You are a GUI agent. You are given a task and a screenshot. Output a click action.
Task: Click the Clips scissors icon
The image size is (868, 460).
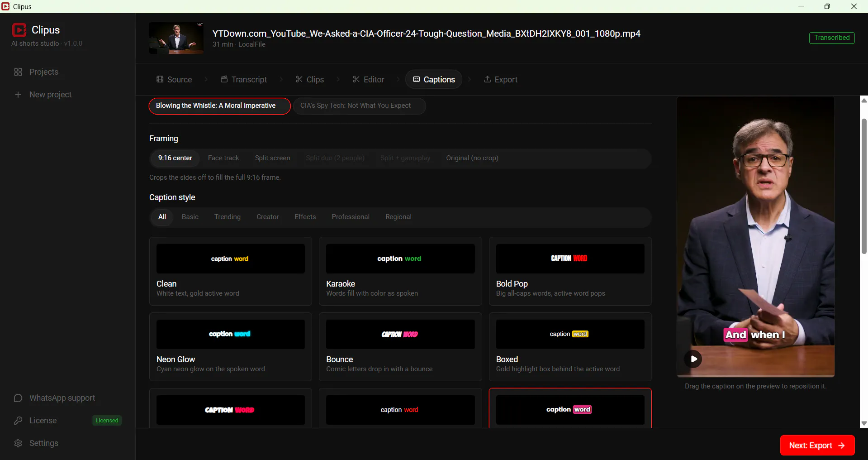pyautogui.click(x=299, y=79)
